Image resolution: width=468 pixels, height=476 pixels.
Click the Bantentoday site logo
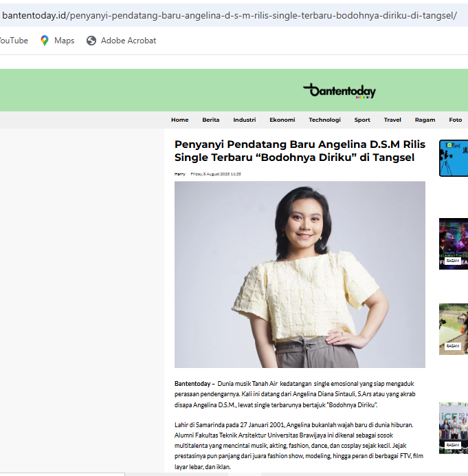tap(339, 90)
